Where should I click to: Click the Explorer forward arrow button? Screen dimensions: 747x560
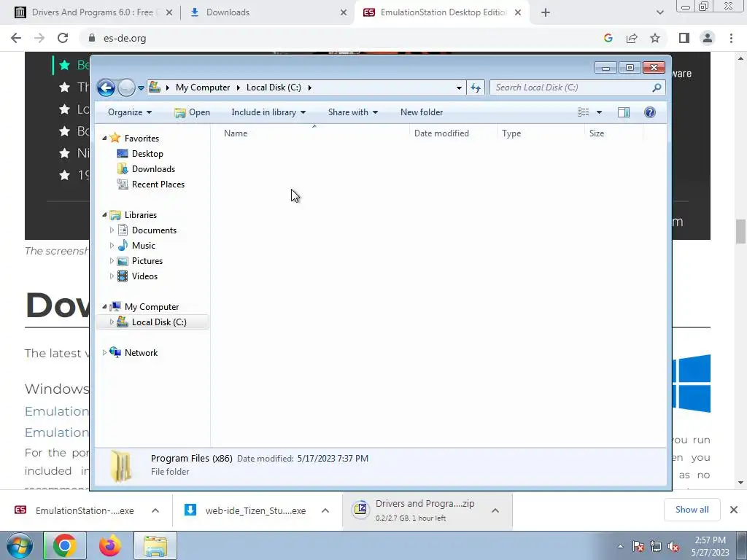126,87
